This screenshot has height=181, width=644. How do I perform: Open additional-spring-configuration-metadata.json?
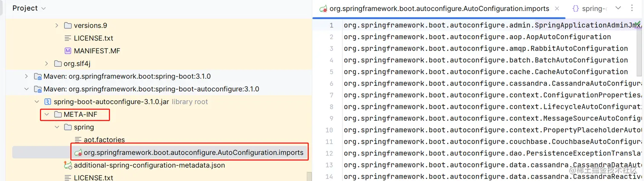149,165
